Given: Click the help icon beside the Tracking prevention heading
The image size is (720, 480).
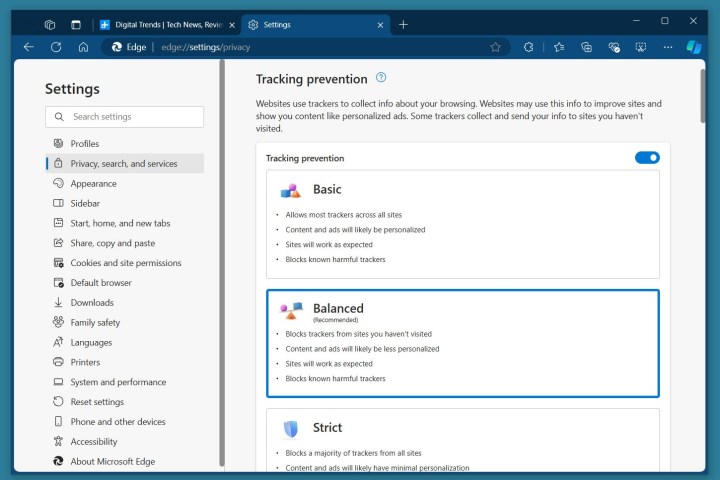Looking at the screenshot, I should point(381,78).
